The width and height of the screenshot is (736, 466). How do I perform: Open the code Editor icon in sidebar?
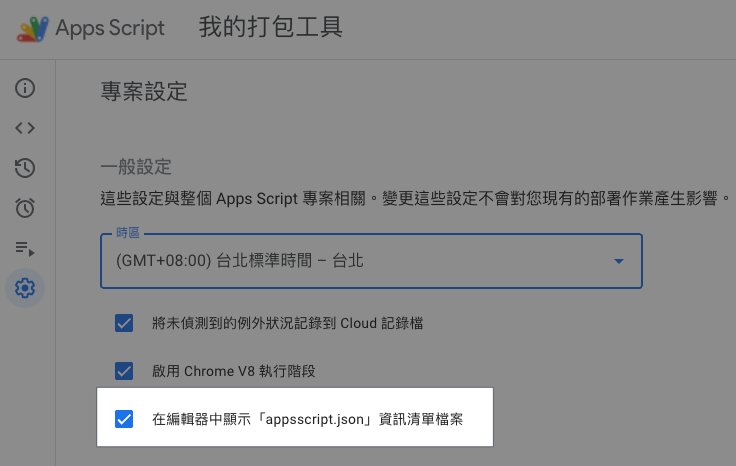pos(25,128)
